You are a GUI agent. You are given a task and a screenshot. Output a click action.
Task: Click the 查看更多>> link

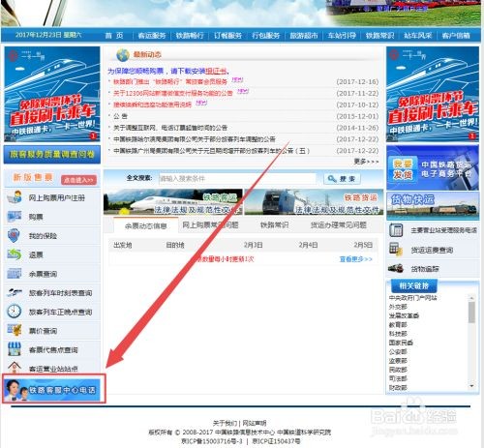click(x=355, y=259)
